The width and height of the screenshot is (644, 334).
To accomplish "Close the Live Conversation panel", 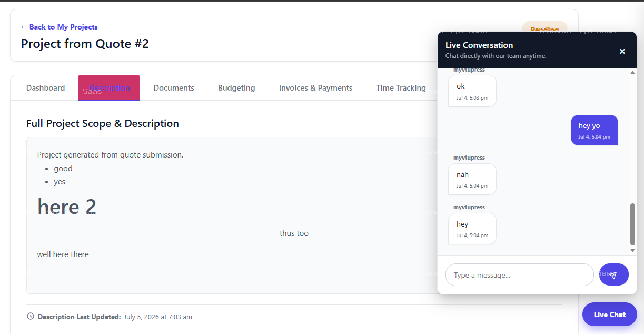I will 622,51.
